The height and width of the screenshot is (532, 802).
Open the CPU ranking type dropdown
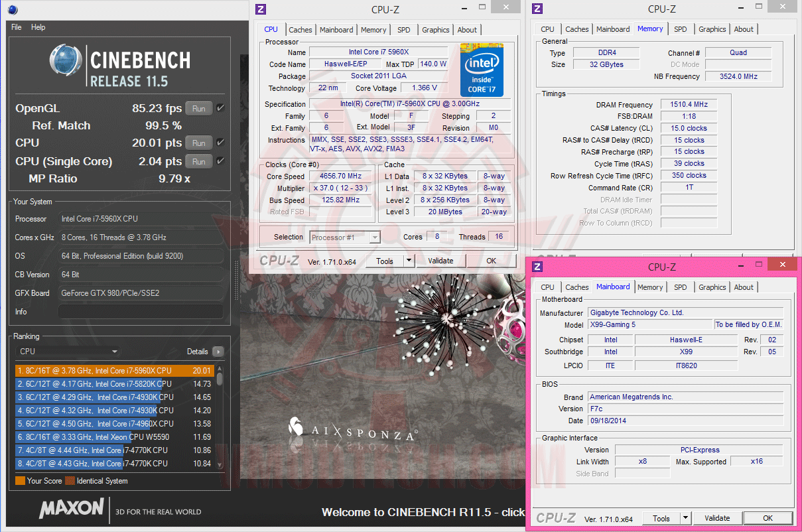pyautogui.click(x=68, y=352)
